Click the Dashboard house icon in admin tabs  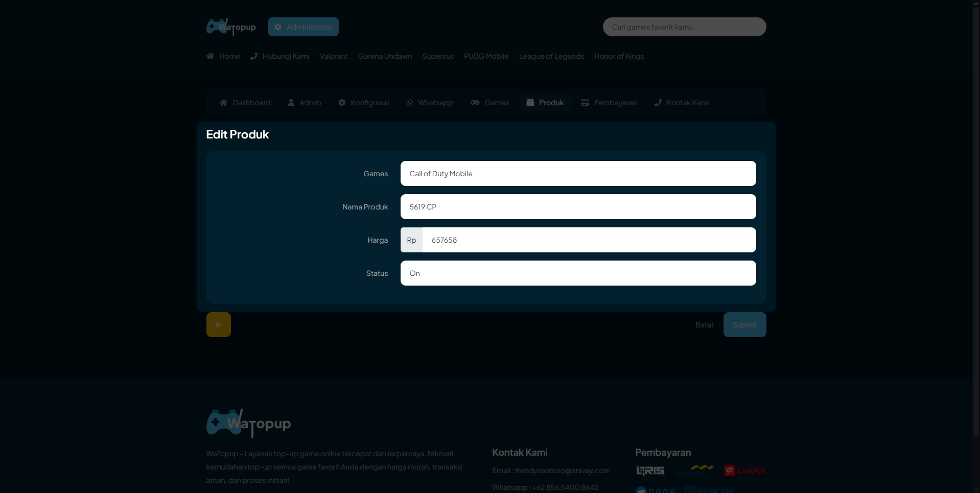(x=223, y=103)
